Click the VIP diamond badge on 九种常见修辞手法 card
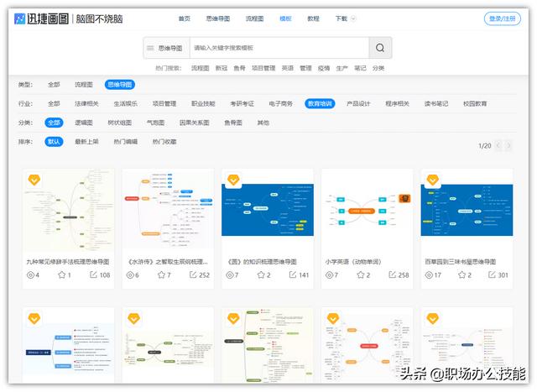This screenshot has width=537, height=392. [34, 180]
